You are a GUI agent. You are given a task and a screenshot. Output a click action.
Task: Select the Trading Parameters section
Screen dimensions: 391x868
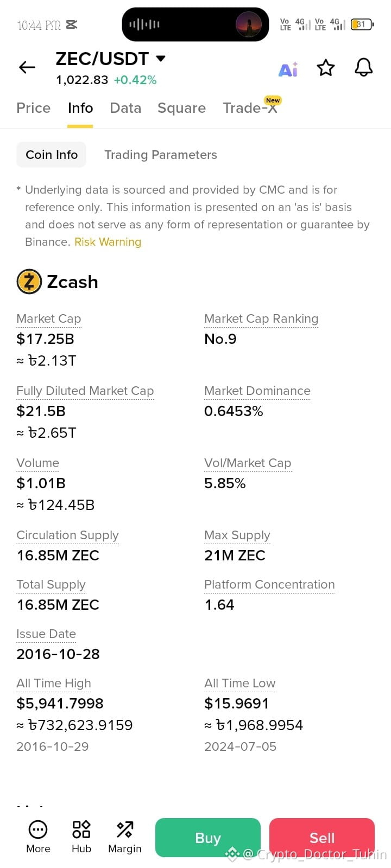[x=161, y=155]
